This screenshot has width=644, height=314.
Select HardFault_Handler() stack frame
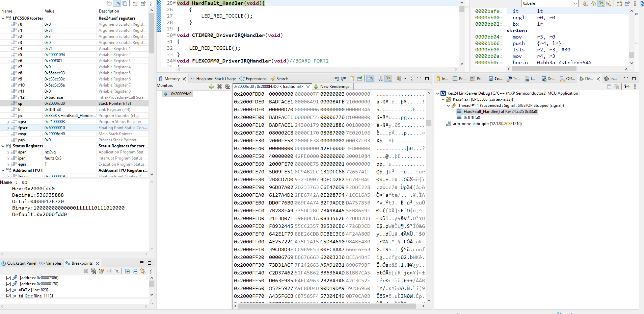click(500, 112)
